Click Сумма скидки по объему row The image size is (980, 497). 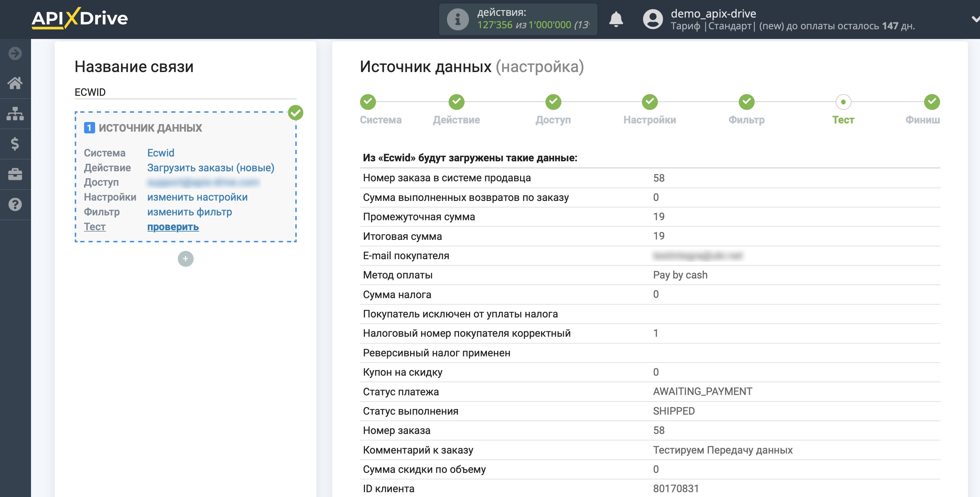650,469
